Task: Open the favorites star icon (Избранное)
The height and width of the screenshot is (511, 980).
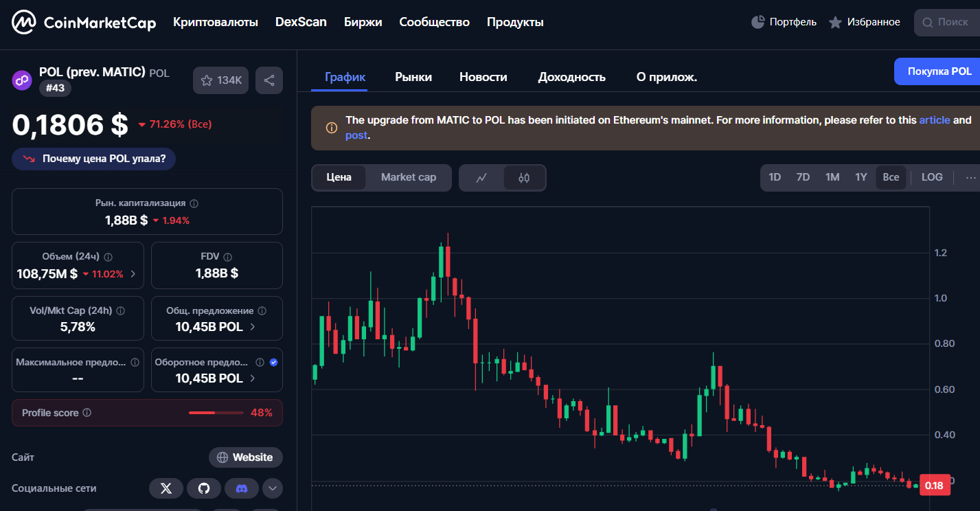Action: 835,23
